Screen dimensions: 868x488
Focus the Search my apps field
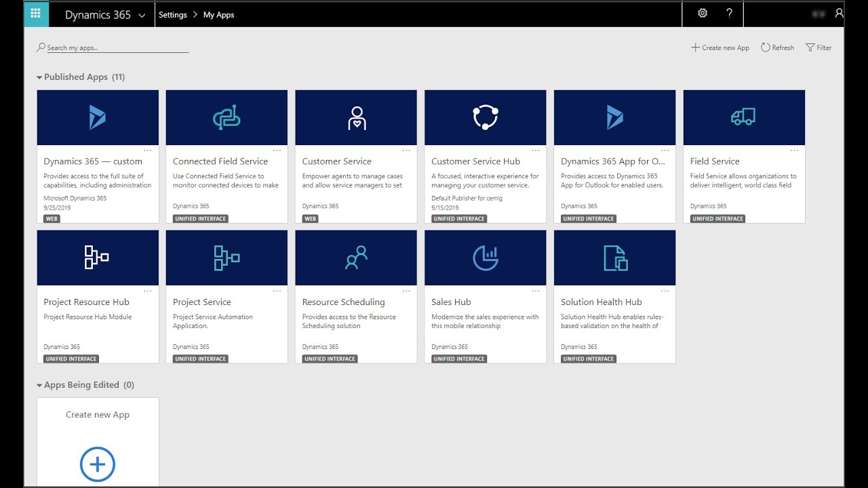(x=113, y=47)
